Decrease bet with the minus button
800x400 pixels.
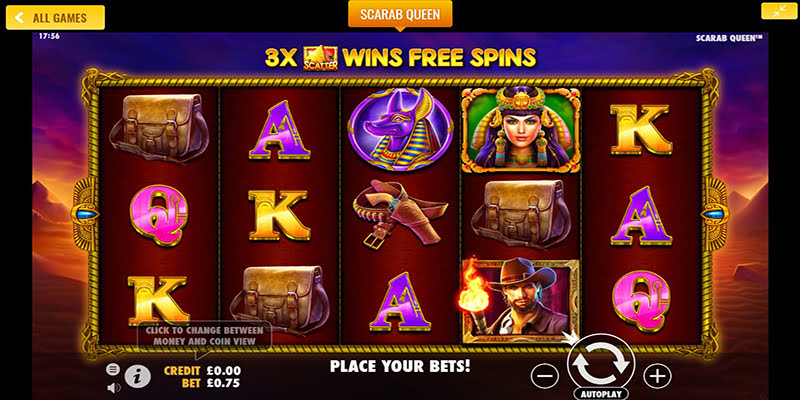[x=544, y=377]
